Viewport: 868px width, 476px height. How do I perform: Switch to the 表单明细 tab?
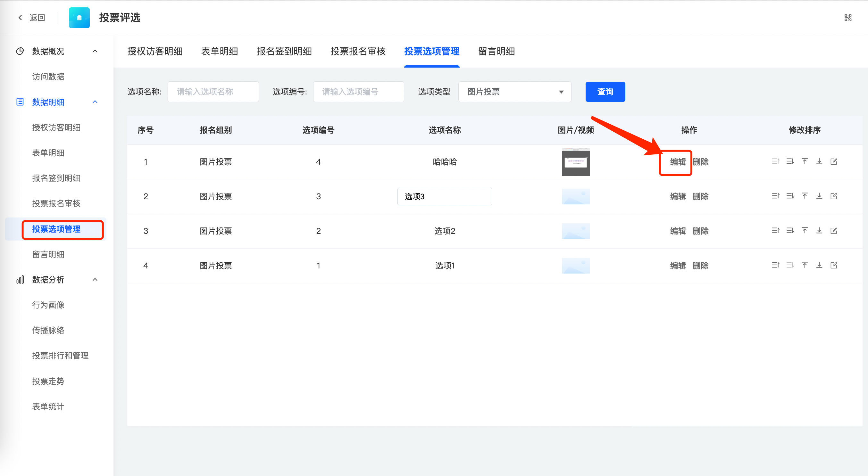[219, 51]
